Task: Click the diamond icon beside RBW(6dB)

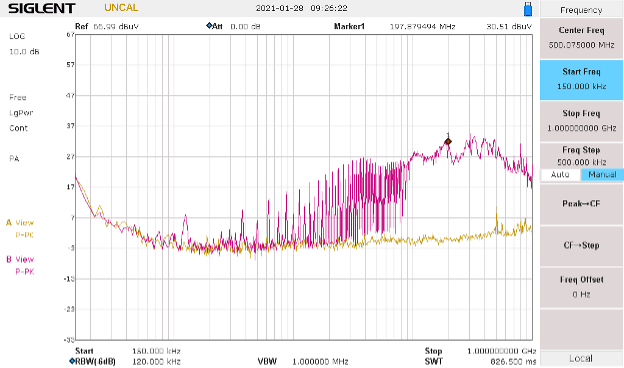Action: [72, 361]
